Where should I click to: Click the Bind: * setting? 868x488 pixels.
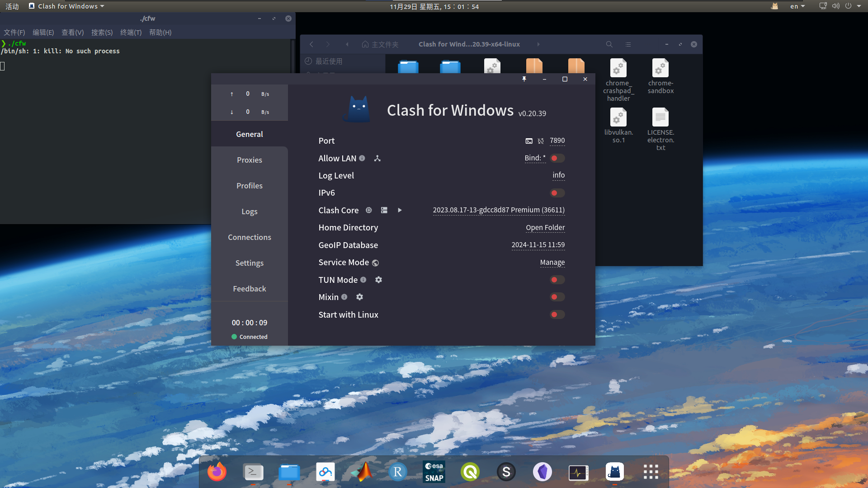coord(535,158)
